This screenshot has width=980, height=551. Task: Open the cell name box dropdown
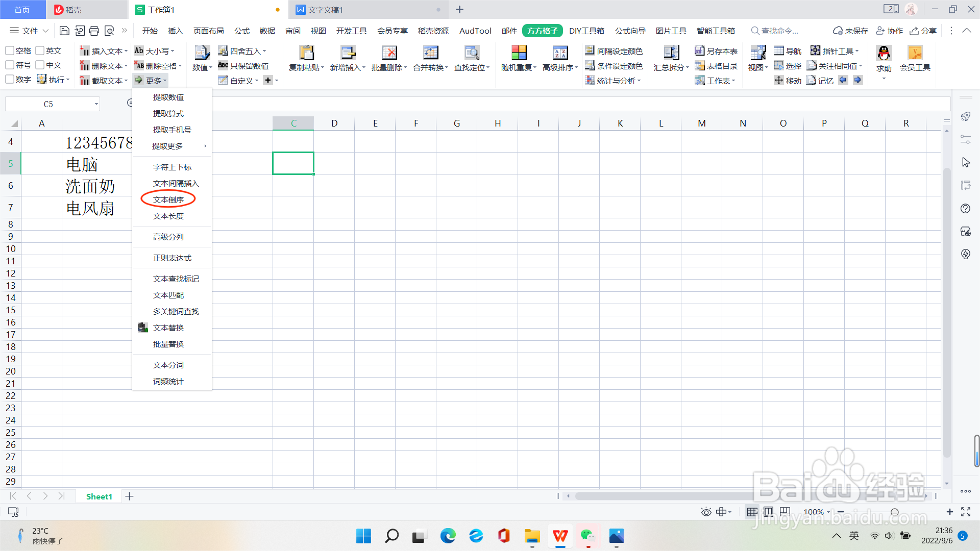coord(96,104)
